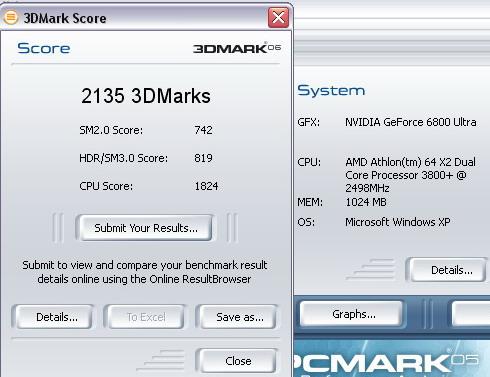Click the 3DMark Score window title icon
The height and width of the screenshot is (377, 490).
pos(10,17)
